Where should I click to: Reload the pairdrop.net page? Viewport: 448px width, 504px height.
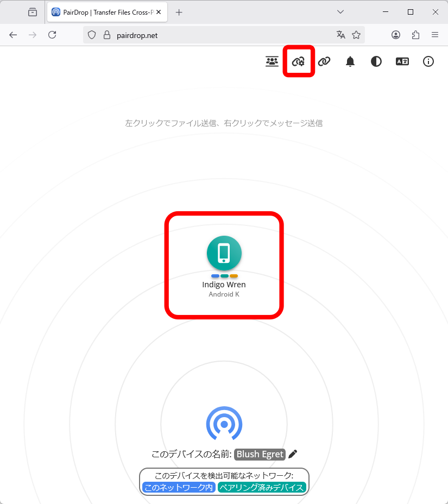click(52, 35)
